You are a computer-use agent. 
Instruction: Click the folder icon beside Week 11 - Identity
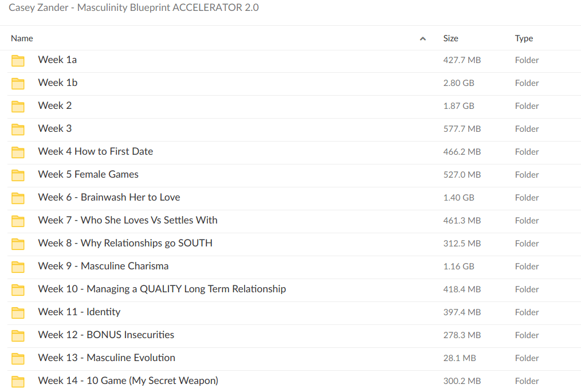coord(18,312)
